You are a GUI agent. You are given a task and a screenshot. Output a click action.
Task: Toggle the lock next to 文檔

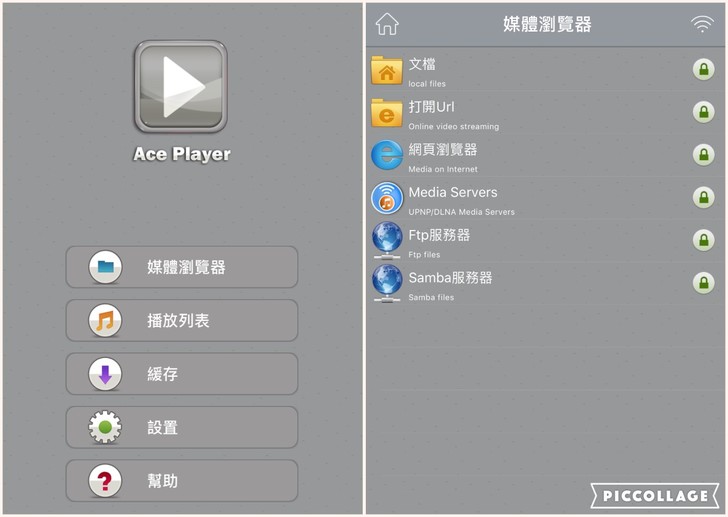point(703,70)
